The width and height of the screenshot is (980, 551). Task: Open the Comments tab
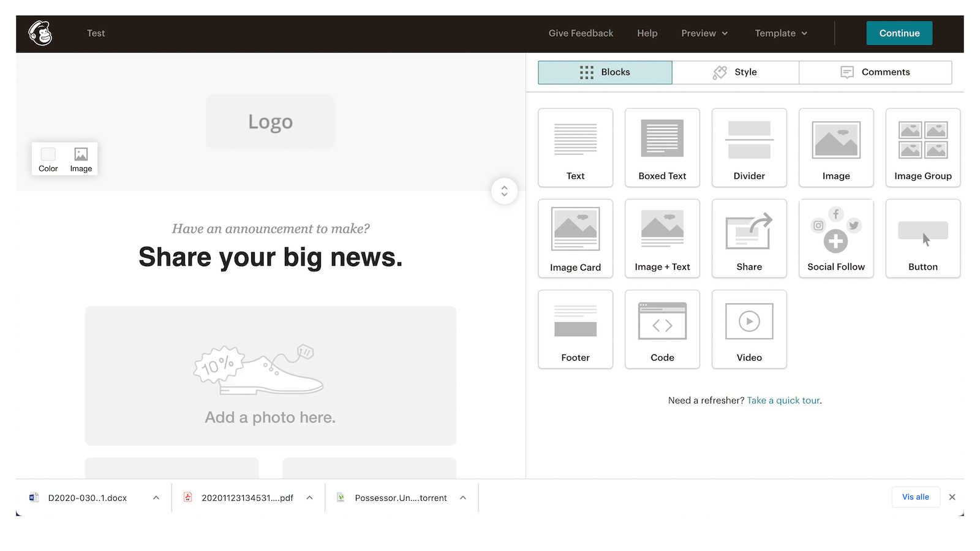(x=875, y=72)
